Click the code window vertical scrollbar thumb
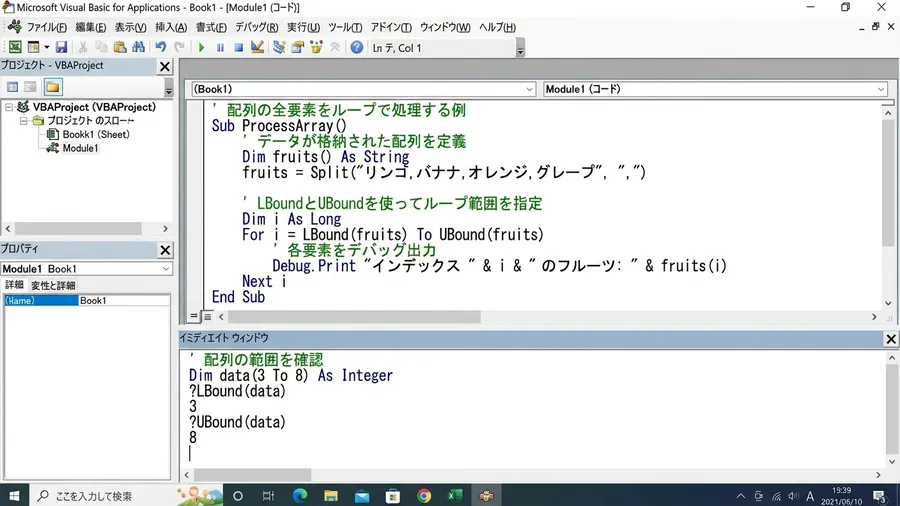The height and width of the screenshot is (506, 900). 888,183
